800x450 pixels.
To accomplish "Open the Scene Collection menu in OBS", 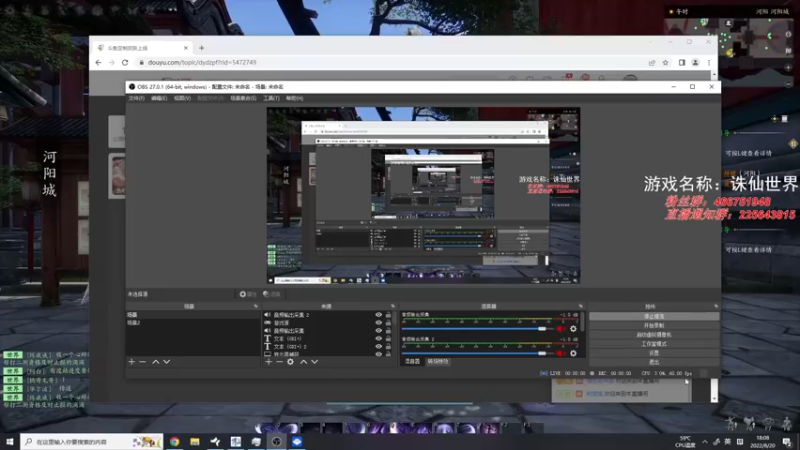I will coord(243,98).
